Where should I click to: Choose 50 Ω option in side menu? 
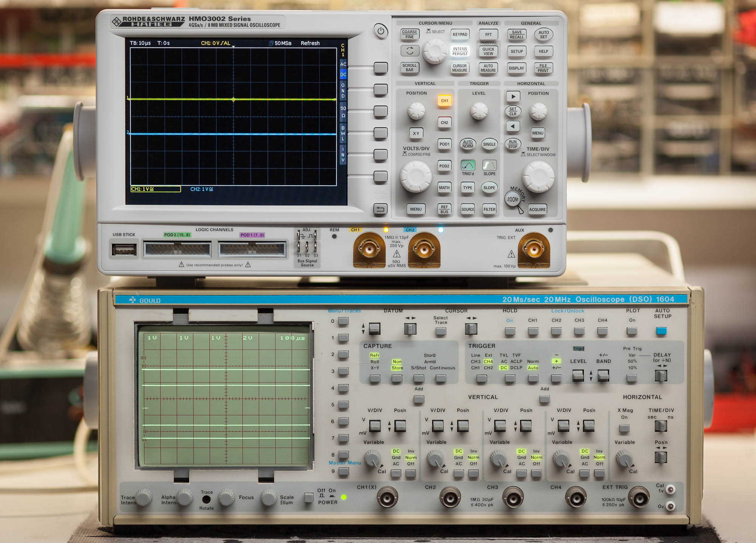pos(343,112)
